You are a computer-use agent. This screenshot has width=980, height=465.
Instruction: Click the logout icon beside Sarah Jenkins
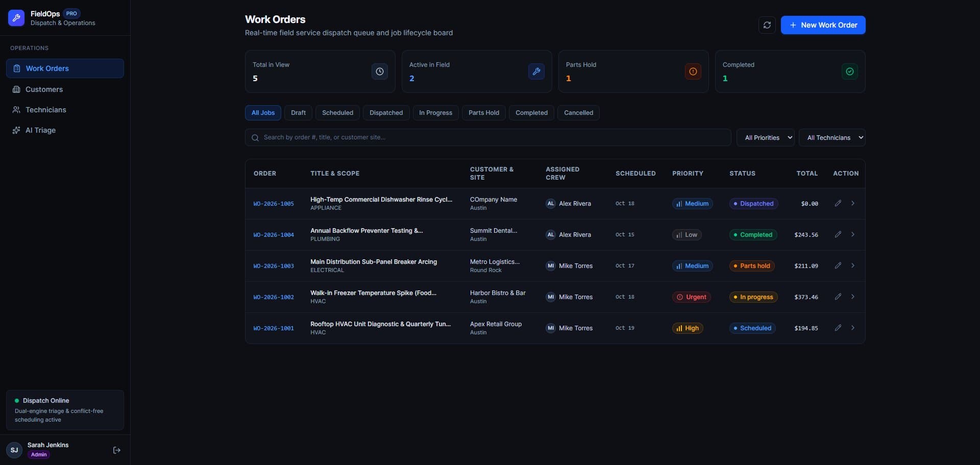click(117, 450)
